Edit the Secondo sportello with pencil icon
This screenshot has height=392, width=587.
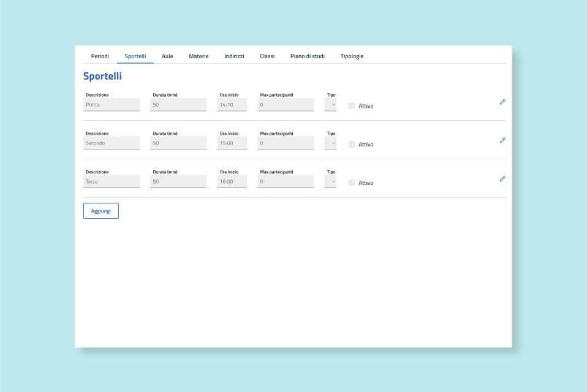point(502,140)
